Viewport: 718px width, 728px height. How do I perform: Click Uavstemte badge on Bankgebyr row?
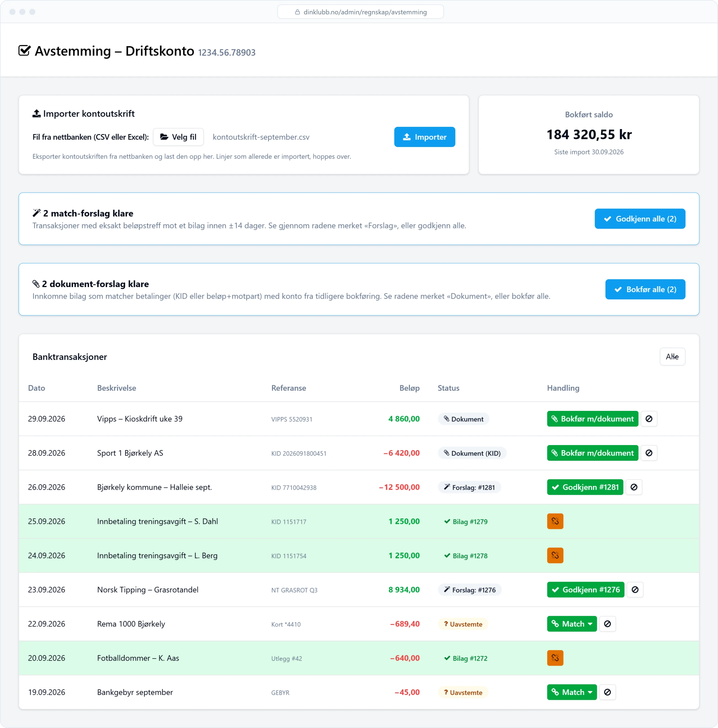463,693
